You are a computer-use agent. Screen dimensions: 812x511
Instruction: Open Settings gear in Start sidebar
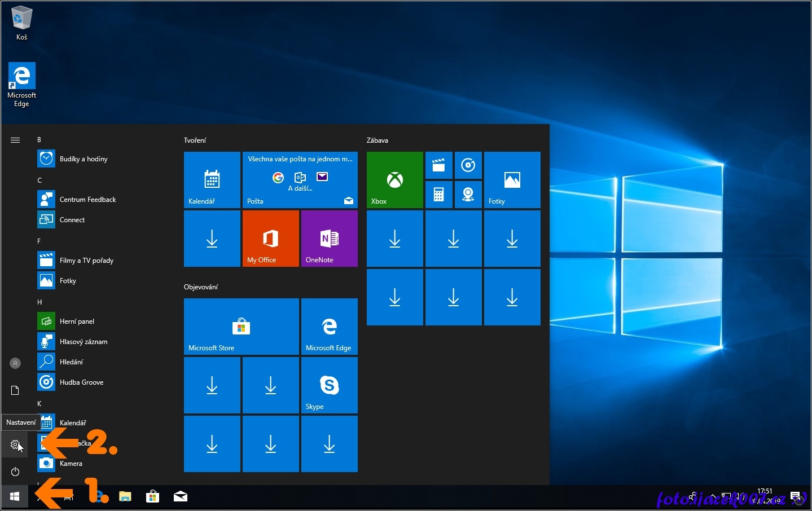click(x=15, y=444)
